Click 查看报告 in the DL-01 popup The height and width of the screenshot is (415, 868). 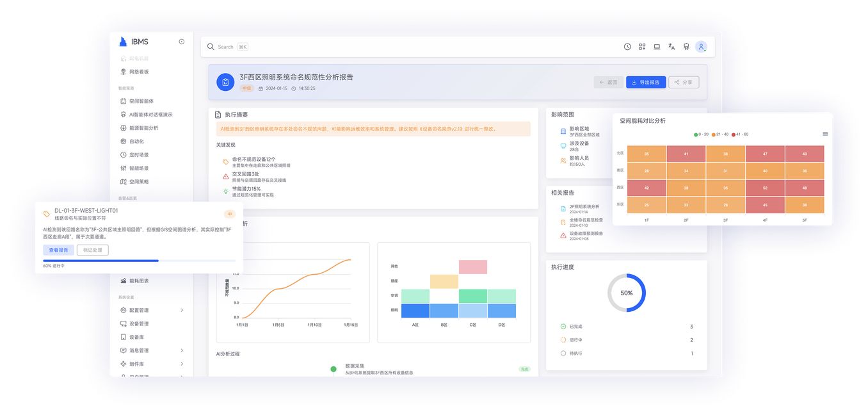[x=58, y=249]
